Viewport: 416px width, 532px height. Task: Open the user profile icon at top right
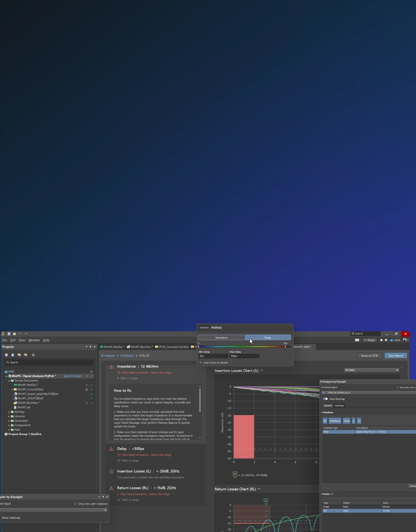[x=405, y=340]
